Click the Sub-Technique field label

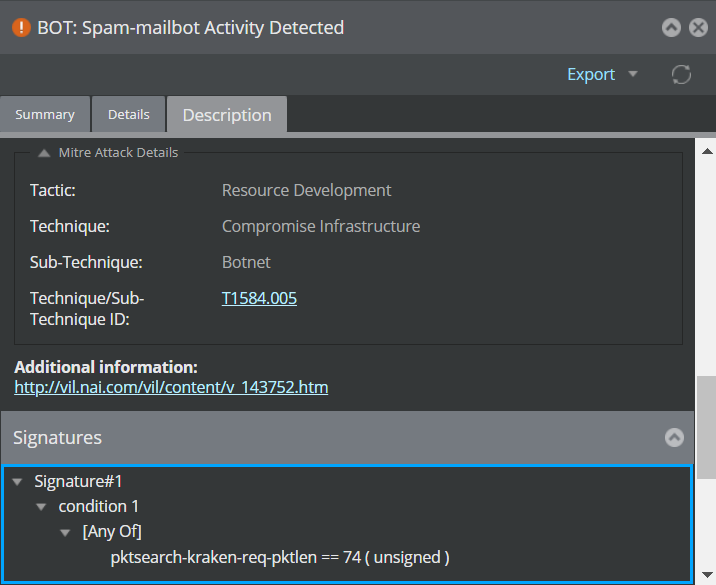click(x=86, y=263)
